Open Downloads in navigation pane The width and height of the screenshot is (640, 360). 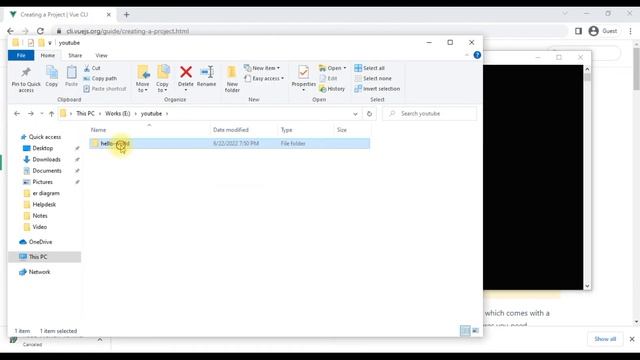(x=42, y=160)
